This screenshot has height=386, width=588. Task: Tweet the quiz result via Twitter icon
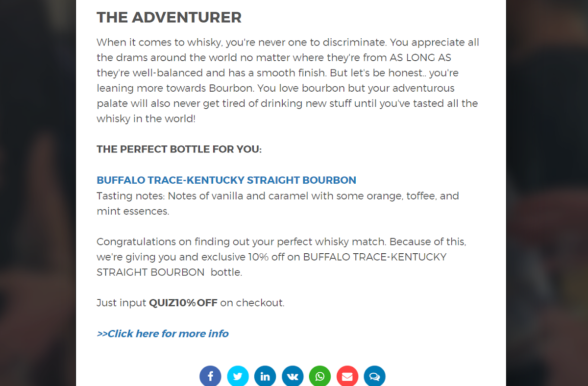coord(238,376)
